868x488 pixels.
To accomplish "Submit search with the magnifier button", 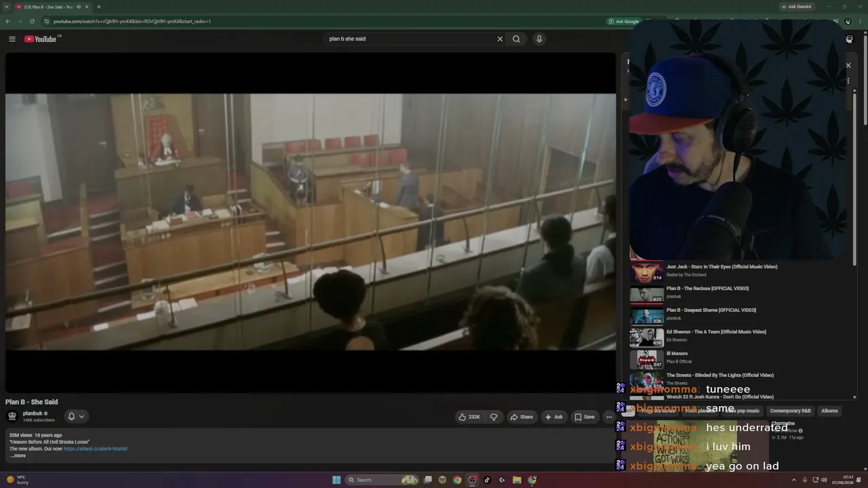I will click(516, 39).
